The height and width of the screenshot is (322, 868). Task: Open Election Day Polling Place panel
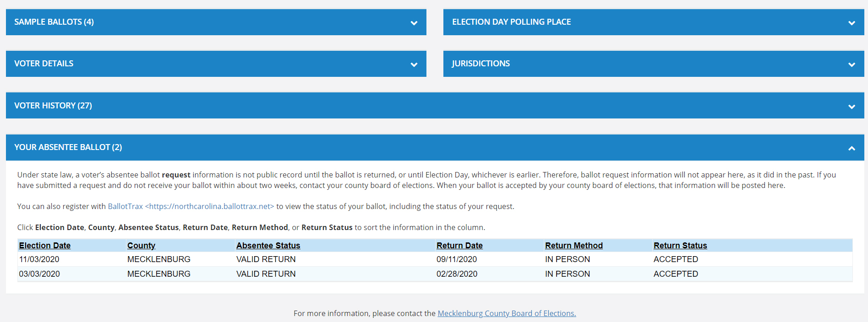tap(654, 22)
